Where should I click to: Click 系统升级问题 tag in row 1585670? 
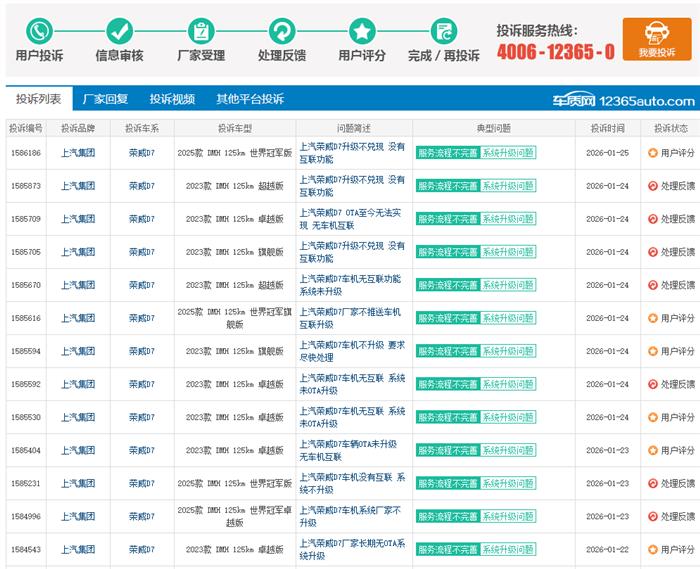[x=507, y=285]
